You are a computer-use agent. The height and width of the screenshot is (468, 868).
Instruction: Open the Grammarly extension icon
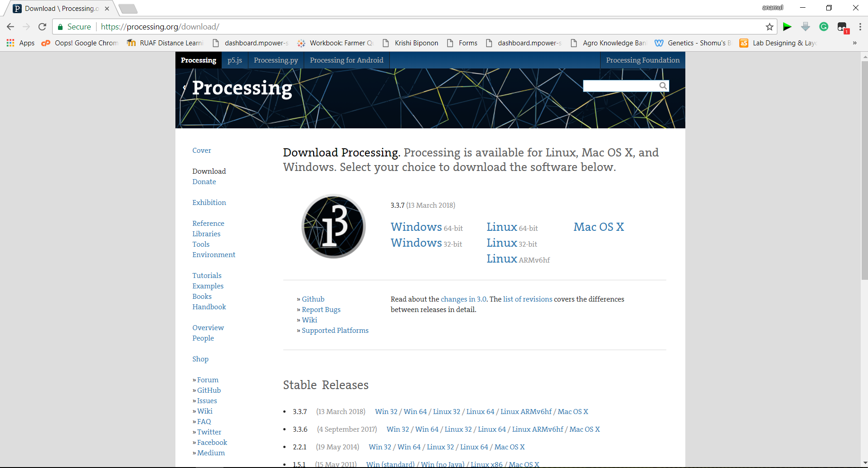[x=824, y=27]
